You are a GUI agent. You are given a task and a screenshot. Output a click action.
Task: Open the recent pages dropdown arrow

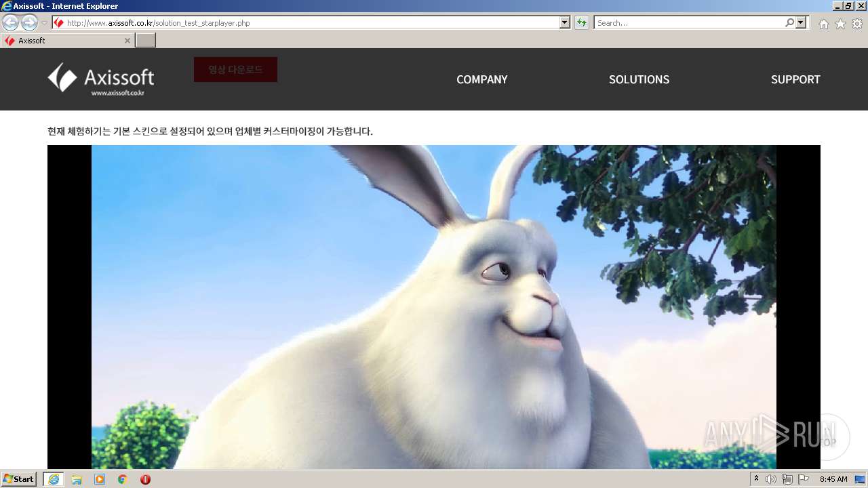pyautogui.click(x=44, y=23)
